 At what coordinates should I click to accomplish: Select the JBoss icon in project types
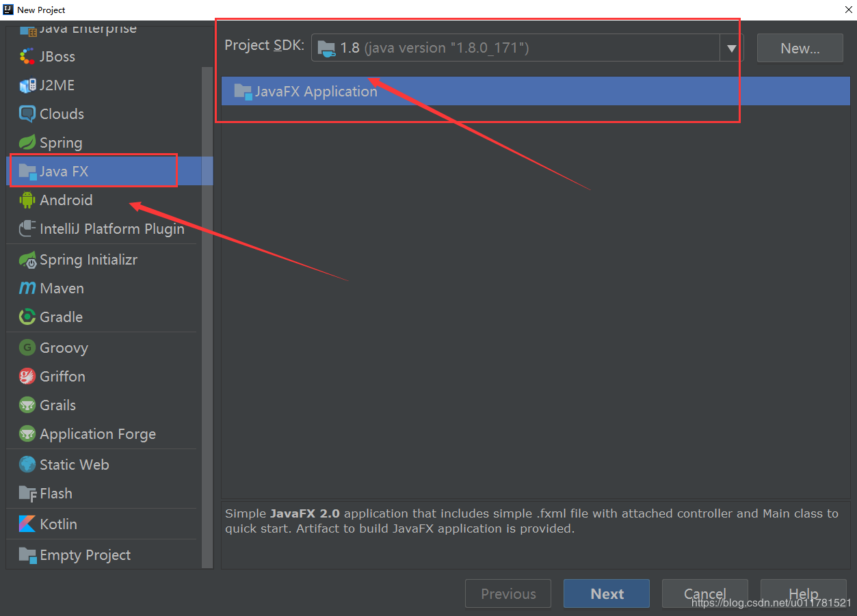click(27, 57)
